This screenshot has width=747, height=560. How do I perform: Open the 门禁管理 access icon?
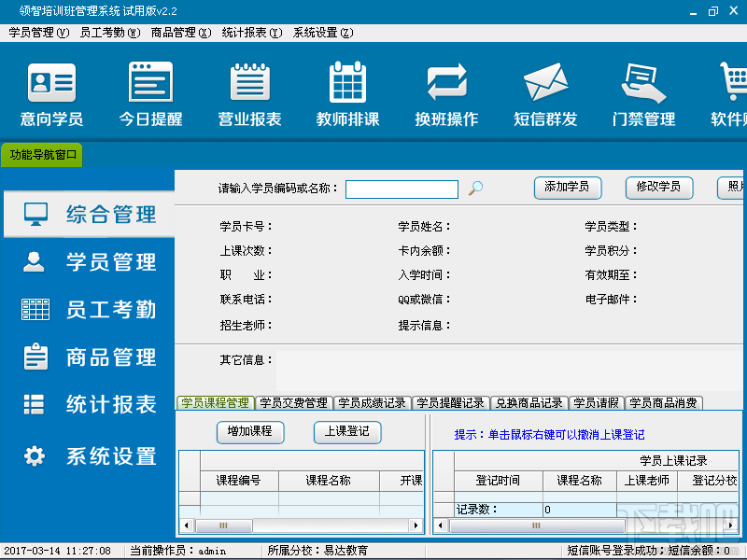(643, 83)
